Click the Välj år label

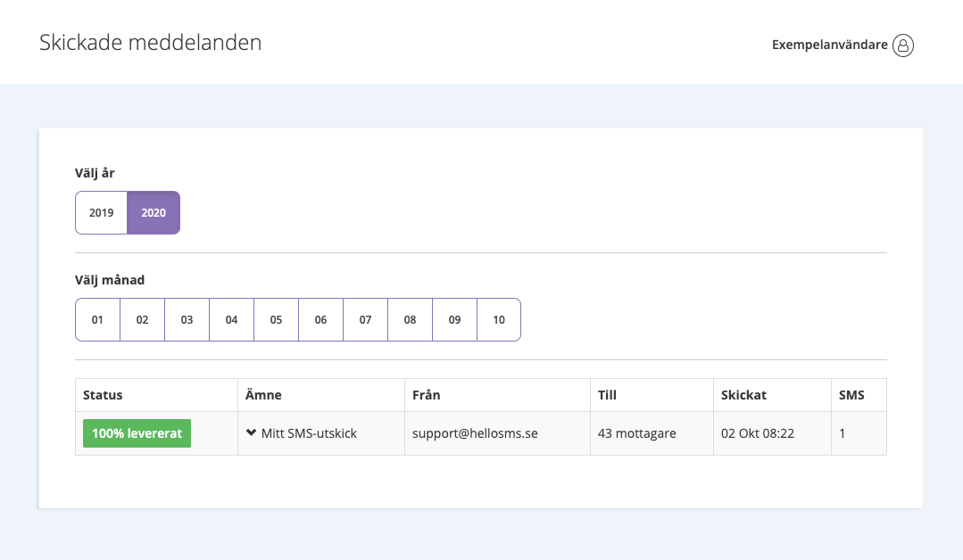[95, 173]
